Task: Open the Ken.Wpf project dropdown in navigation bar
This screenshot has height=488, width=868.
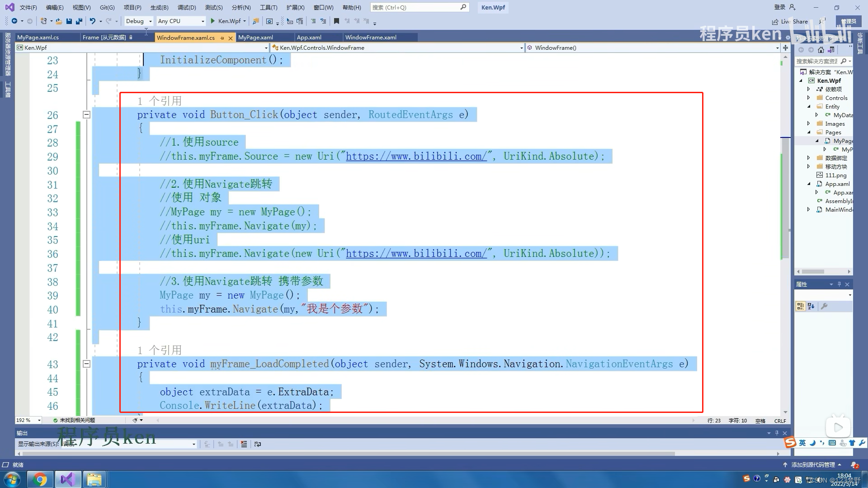Action: pos(142,47)
